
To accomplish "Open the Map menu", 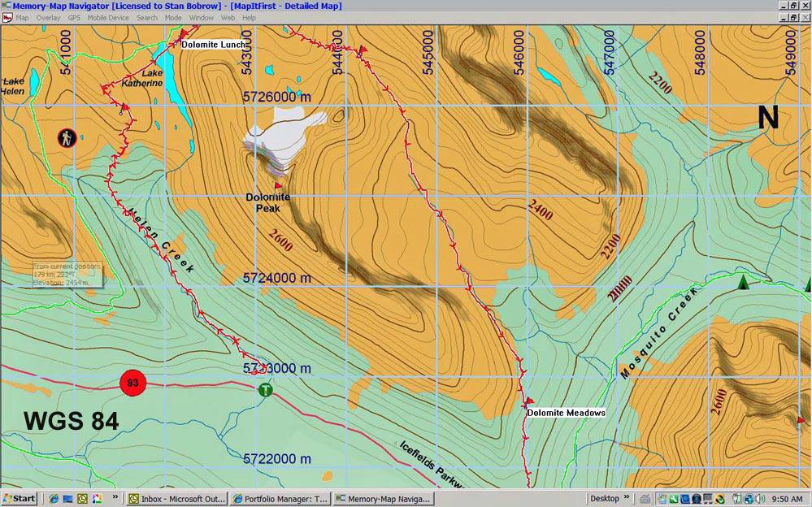I will click(22, 17).
